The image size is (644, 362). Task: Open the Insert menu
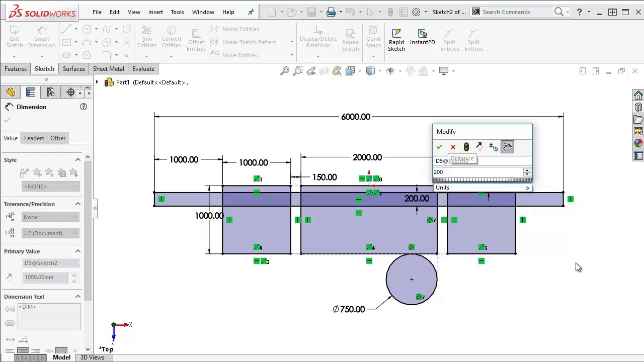click(155, 12)
